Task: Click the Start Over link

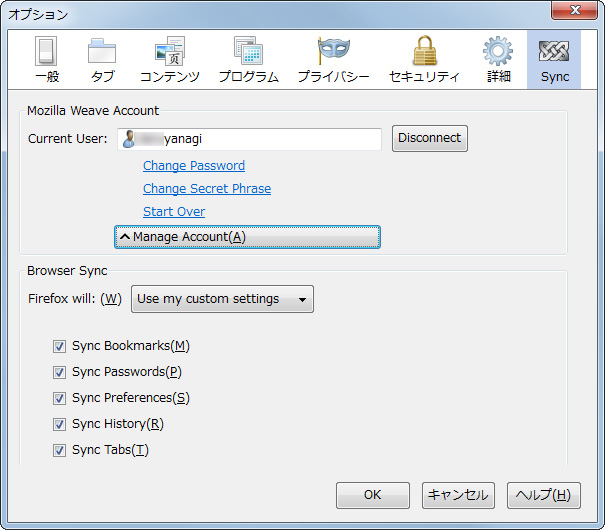Action: click(x=174, y=212)
